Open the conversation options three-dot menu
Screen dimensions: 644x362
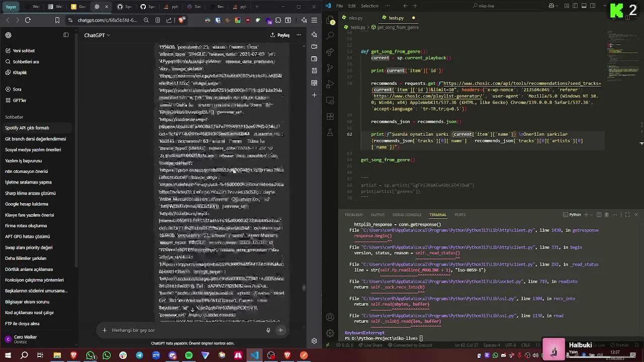click(299, 35)
